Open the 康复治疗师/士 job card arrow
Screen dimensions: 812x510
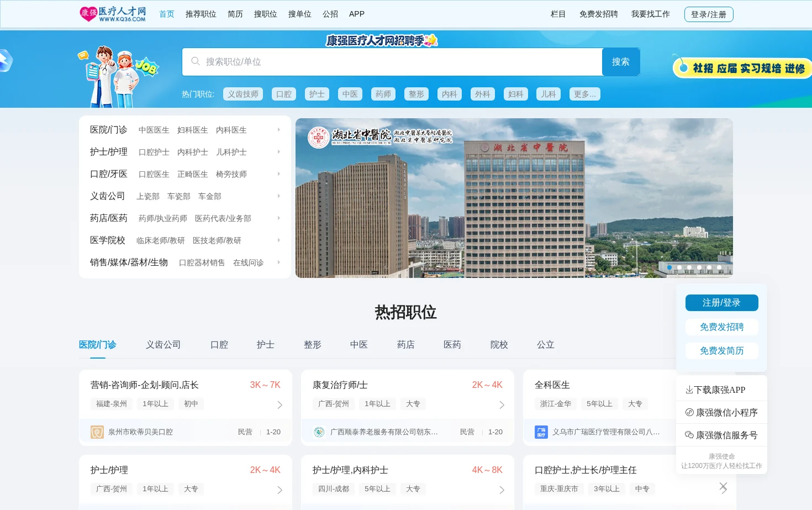pos(502,405)
